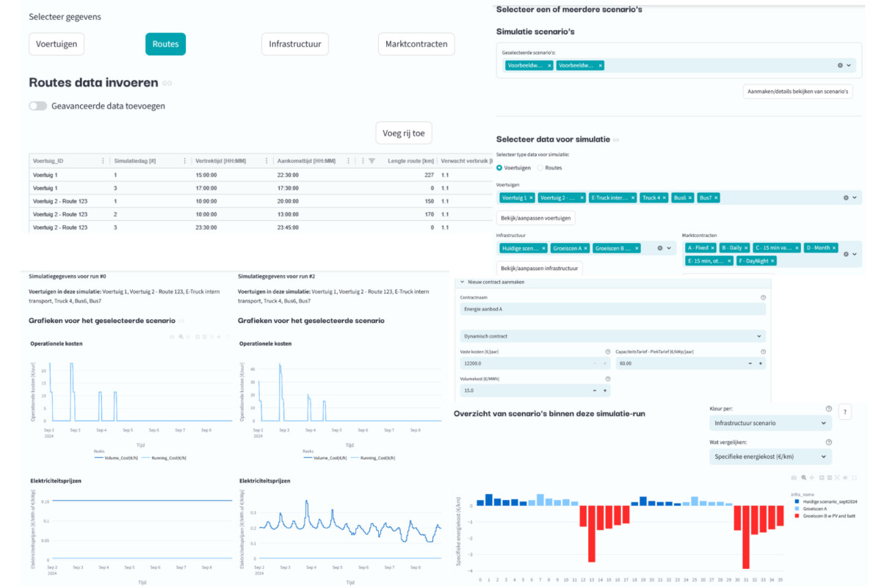The height and width of the screenshot is (588, 881).
Task: Click anchor link icon beside Routes data invoeren
Action: coord(167,83)
